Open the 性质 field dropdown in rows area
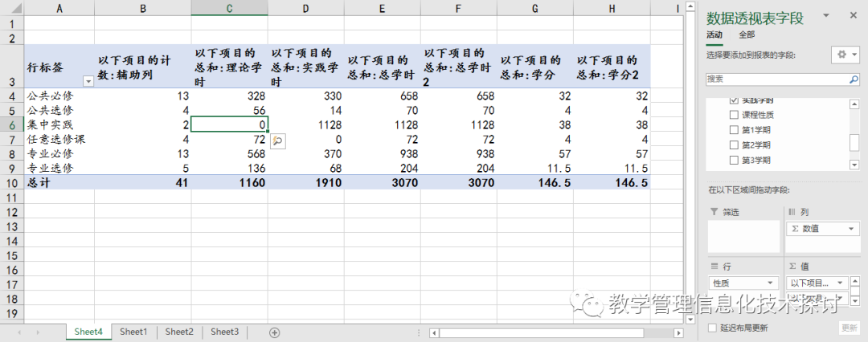 772,283
